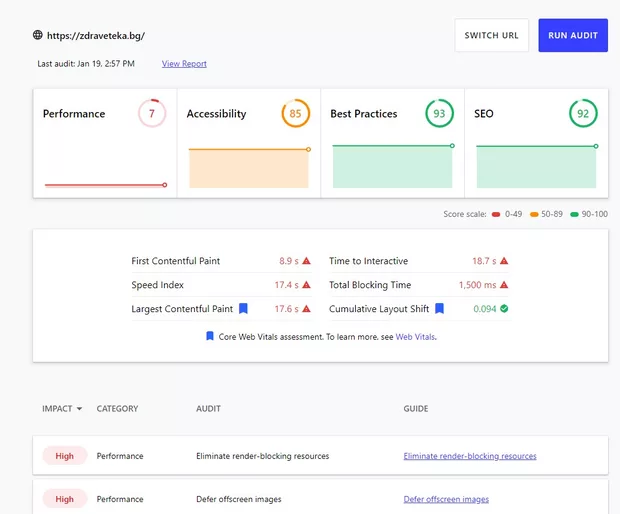The height and width of the screenshot is (514, 620).
Task: Open the IMPACT sort dropdown arrow
Action: 79,409
